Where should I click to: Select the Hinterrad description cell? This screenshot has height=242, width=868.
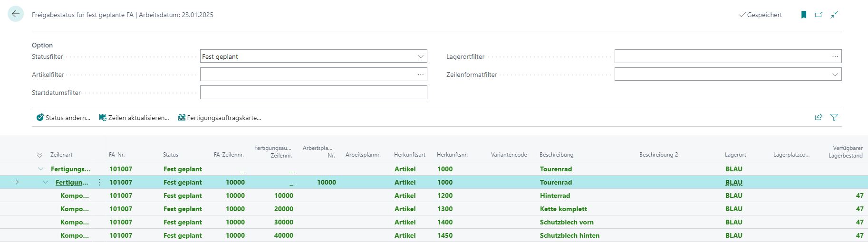click(x=555, y=195)
